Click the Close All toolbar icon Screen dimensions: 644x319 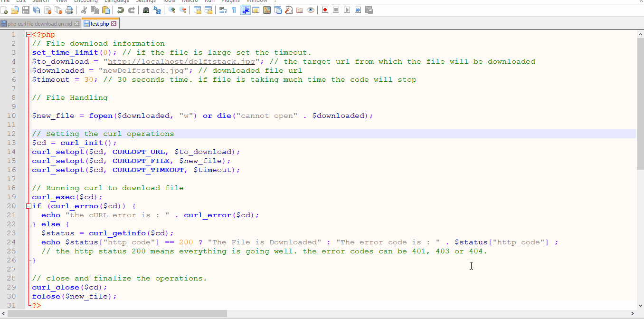58,10
